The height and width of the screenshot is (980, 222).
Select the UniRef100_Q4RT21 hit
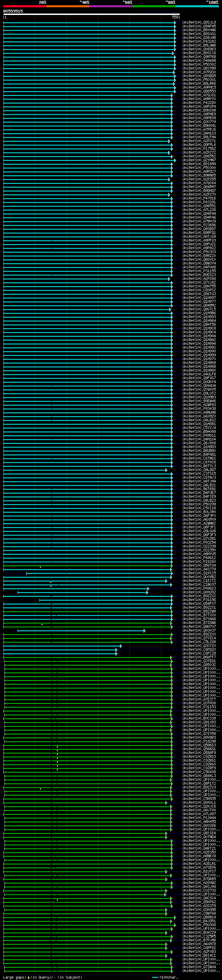point(199,848)
